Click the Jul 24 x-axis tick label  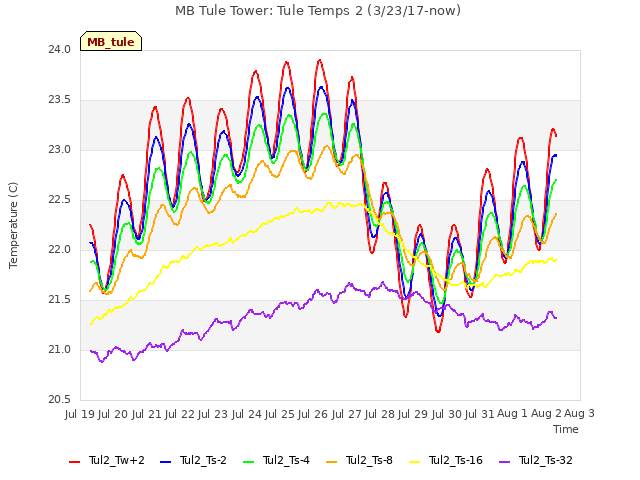coord(247,414)
